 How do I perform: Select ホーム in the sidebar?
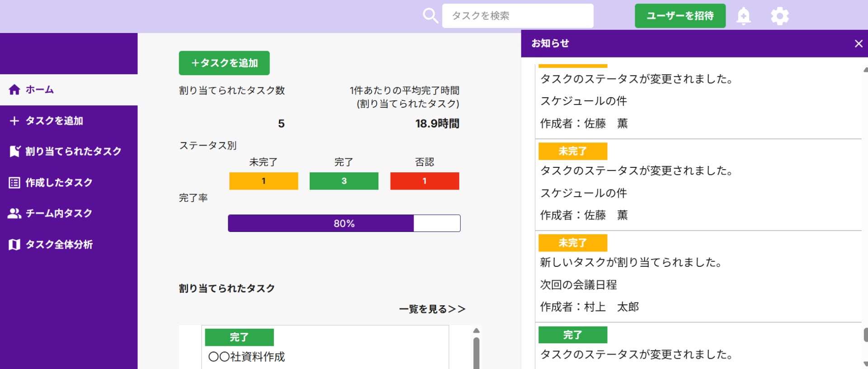pos(69,90)
